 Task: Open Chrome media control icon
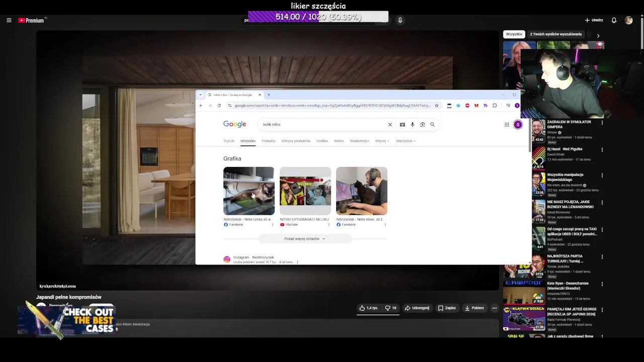(508, 106)
